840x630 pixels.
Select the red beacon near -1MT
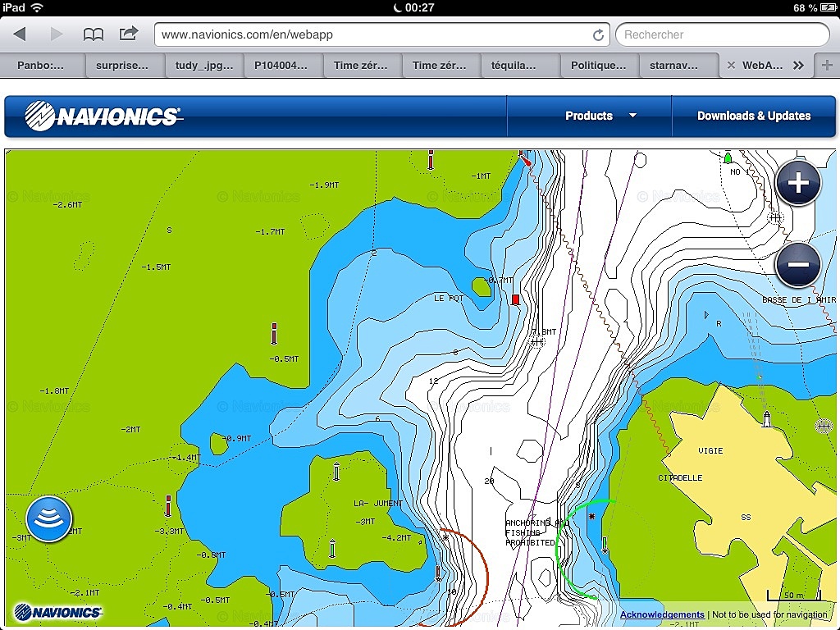[x=431, y=160]
